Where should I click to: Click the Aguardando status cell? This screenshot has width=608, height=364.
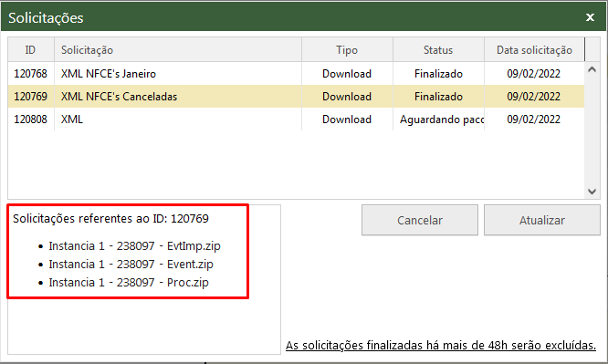pyautogui.click(x=438, y=120)
